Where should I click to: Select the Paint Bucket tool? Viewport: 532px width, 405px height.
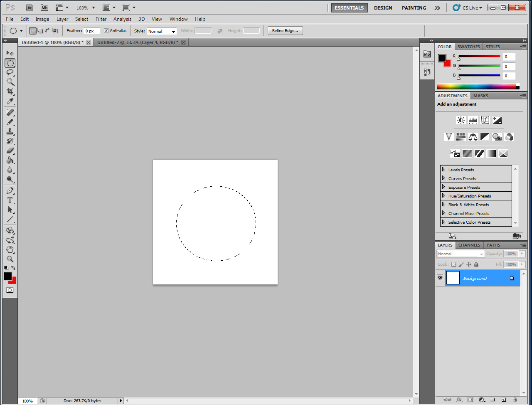(x=10, y=160)
